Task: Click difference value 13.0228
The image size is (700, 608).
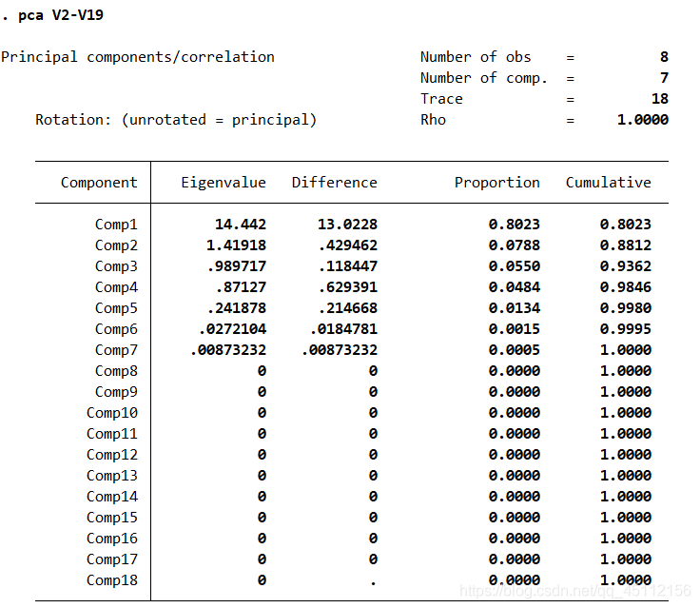Action: click(x=347, y=225)
